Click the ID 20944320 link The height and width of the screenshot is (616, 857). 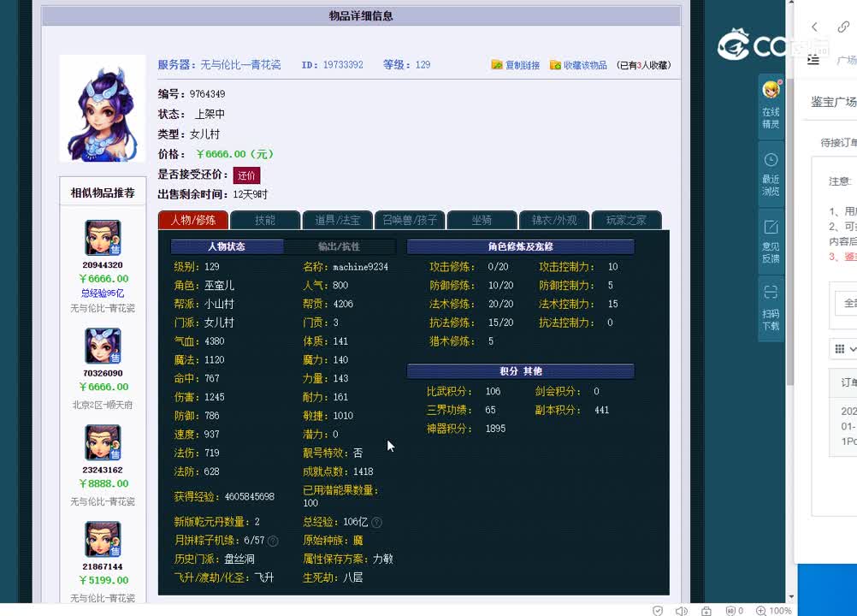tap(103, 265)
